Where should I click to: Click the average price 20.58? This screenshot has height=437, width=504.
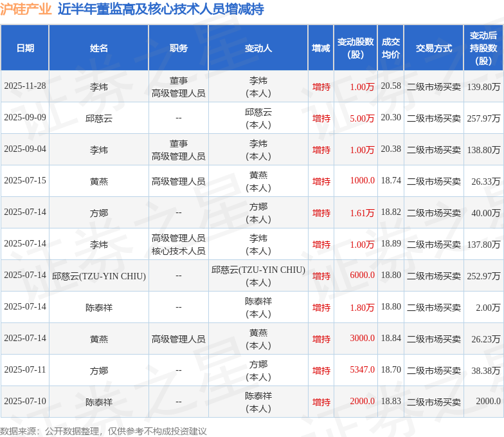(x=391, y=86)
